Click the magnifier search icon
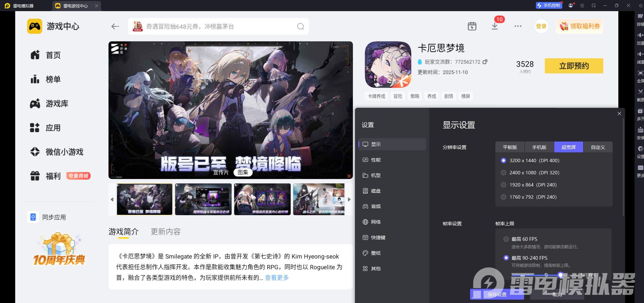 coord(301,26)
